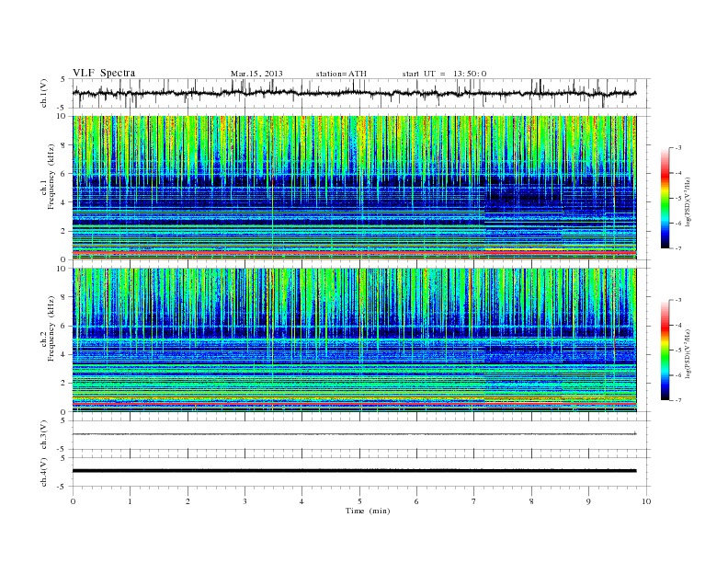Click the "5" volt tick on ch.1 waveform
The height and width of the screenshot is (563, 728).
[63, 79]
